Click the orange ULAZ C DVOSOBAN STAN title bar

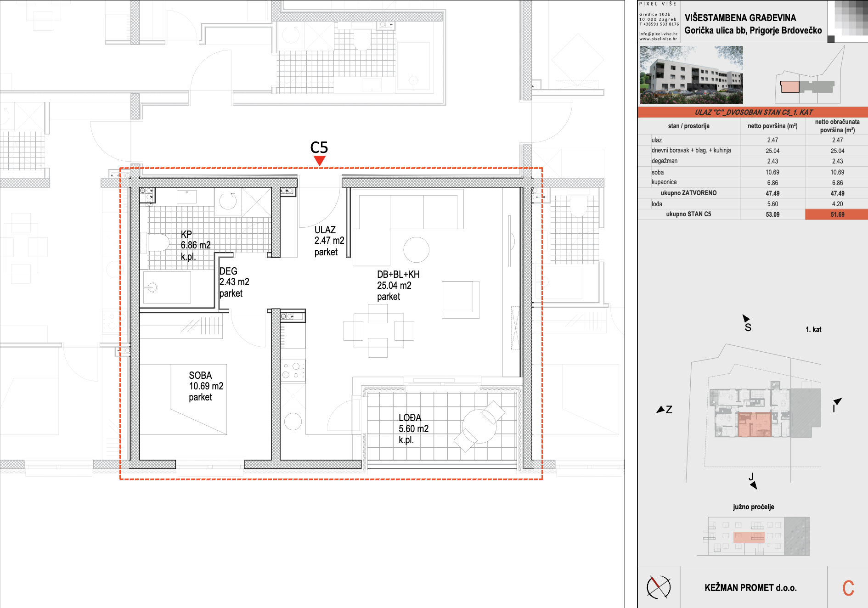(753, 112)
